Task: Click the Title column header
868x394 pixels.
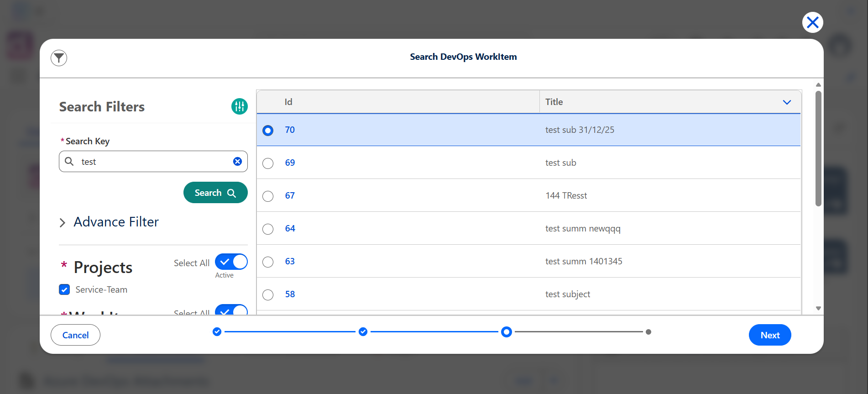Action: (x=670, y=102)
